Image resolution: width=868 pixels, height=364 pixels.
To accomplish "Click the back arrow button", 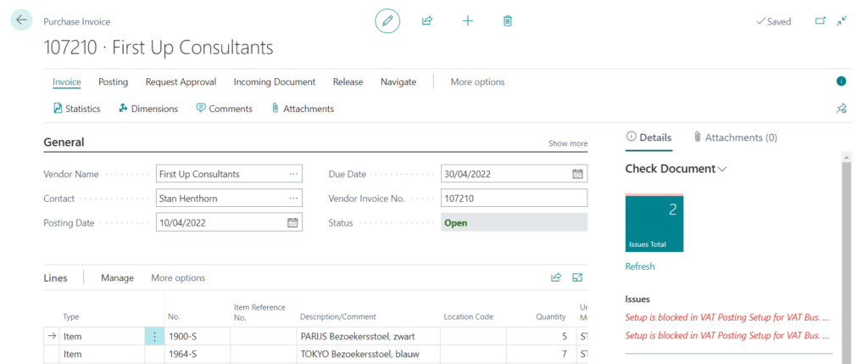I will point(21,20).
